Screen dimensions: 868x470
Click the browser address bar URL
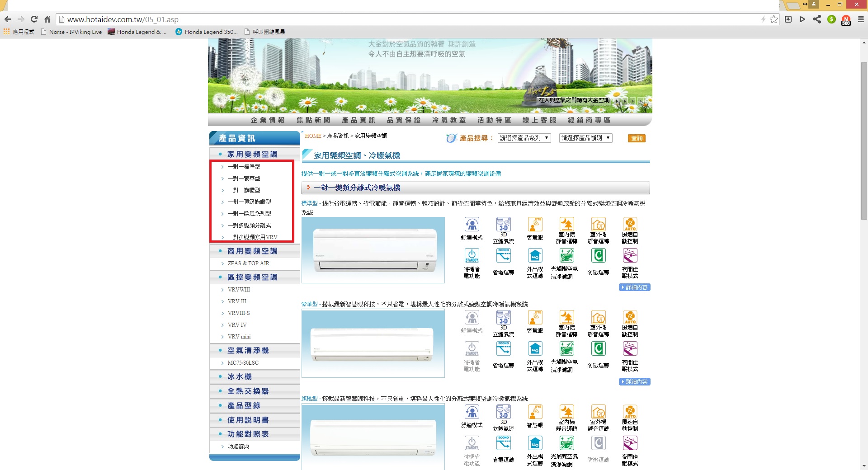click(x=123, y=19)
